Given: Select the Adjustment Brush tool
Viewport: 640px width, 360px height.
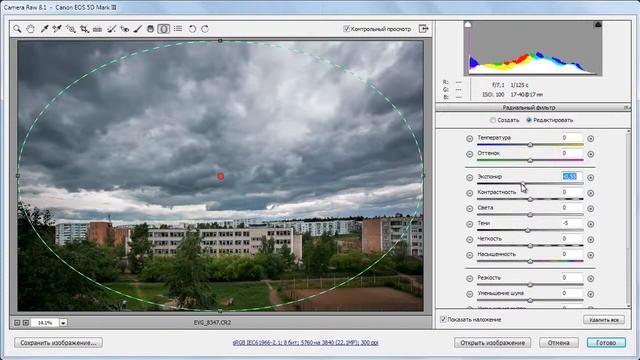Looking at the screenshot, I should coord(138,29).
